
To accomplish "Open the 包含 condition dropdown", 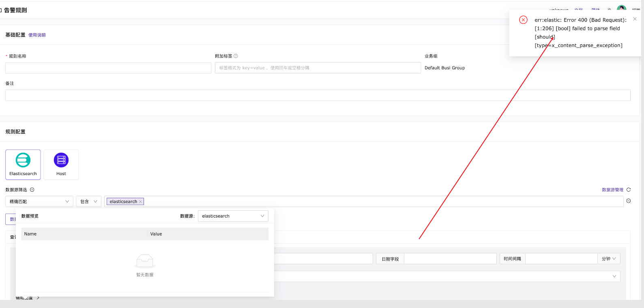I will tap(88, 201).
